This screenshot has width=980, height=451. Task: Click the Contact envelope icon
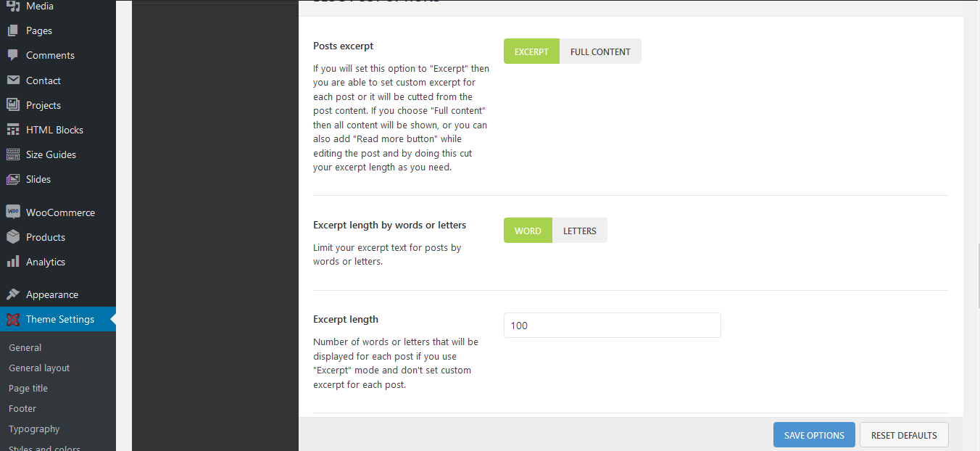click(x=13, y=80)
